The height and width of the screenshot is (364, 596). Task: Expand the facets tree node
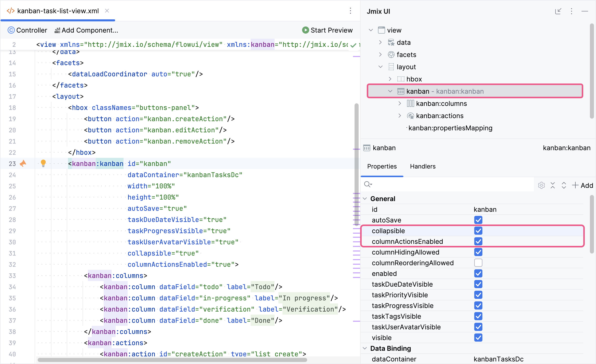coord(380,54)
